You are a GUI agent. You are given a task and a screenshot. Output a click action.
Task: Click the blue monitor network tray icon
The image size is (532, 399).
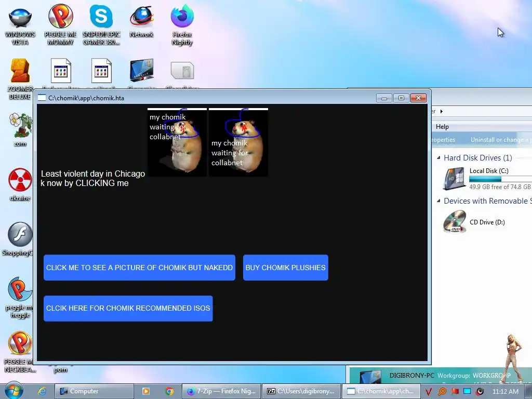467,391
